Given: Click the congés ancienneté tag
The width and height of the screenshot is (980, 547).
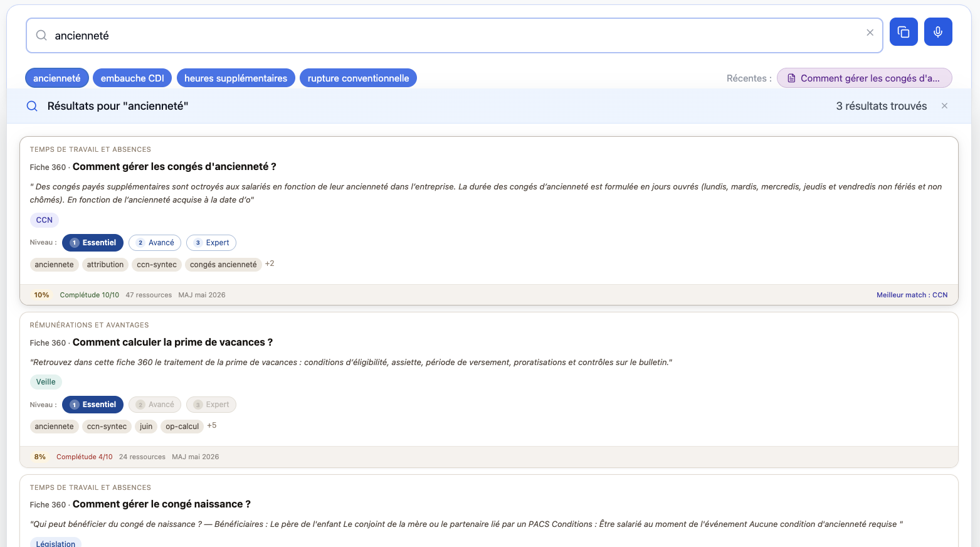Looking at the screenshot, I should point(223,265).
